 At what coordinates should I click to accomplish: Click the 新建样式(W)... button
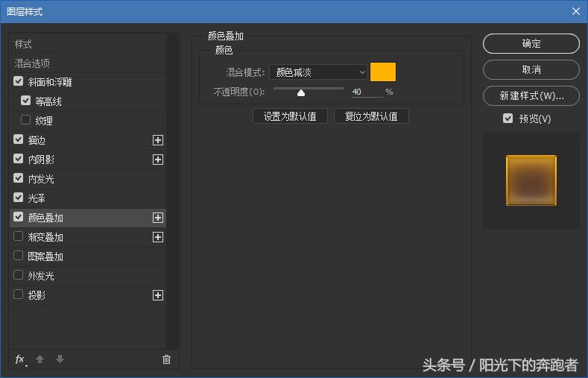(531, 96)
